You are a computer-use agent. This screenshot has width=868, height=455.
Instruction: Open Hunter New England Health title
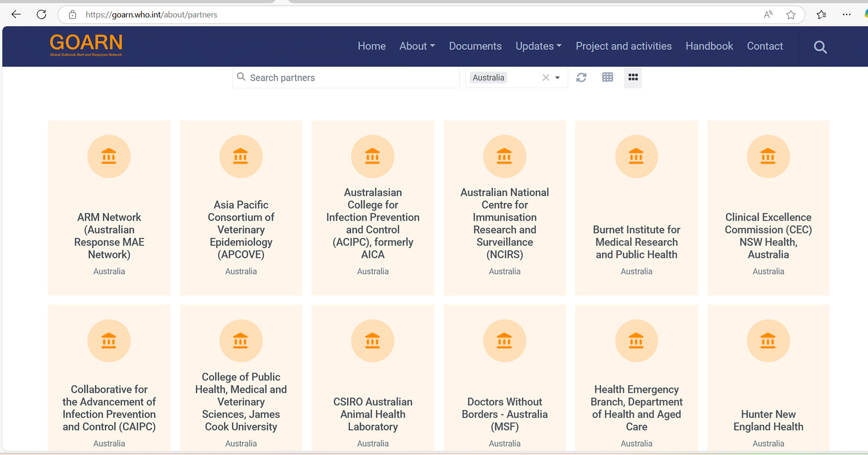(768, 420)
